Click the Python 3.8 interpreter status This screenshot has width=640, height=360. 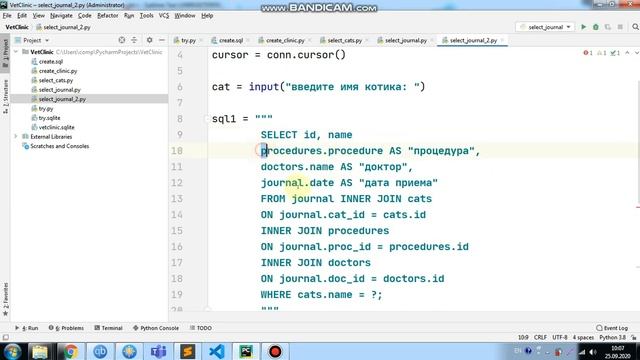click(x=612, y=338)
